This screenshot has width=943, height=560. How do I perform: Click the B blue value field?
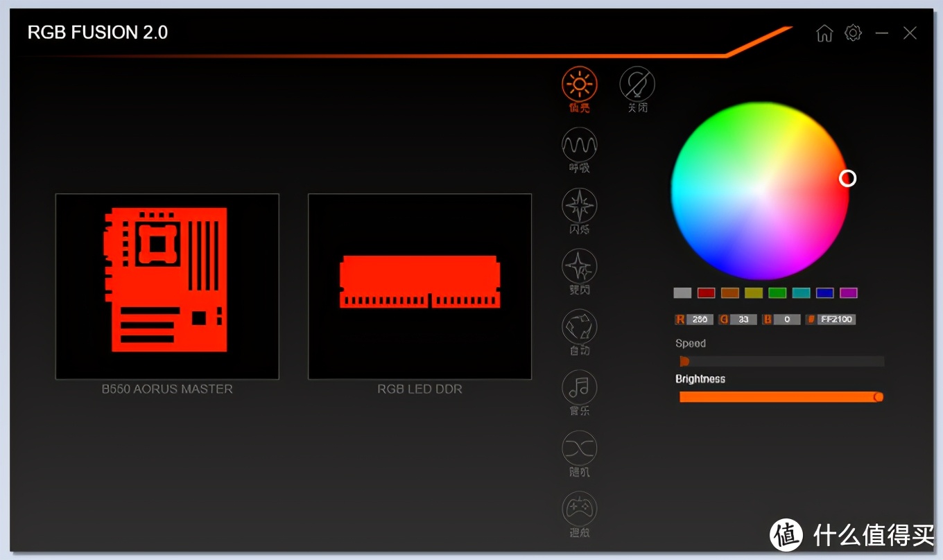tap(787, 320)
